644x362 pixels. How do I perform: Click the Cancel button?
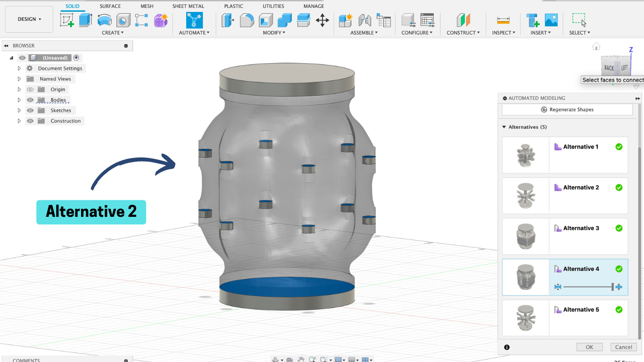point(623,347)
